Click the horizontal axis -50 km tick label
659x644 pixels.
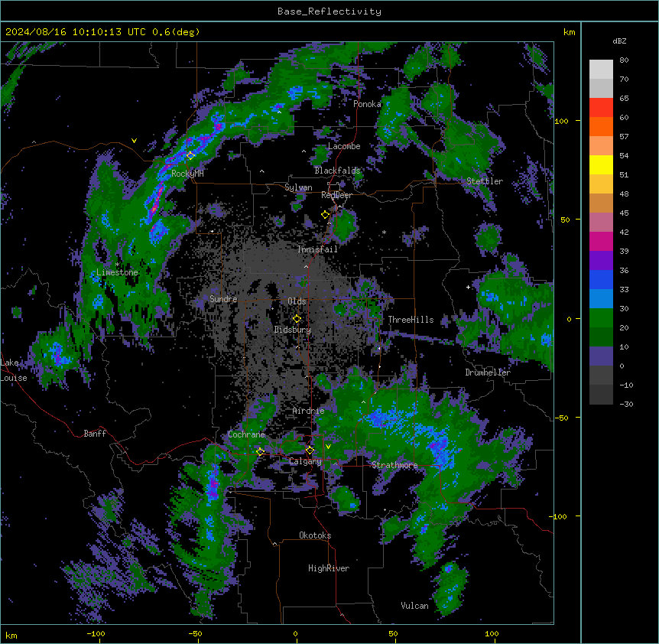coord(195,633)
